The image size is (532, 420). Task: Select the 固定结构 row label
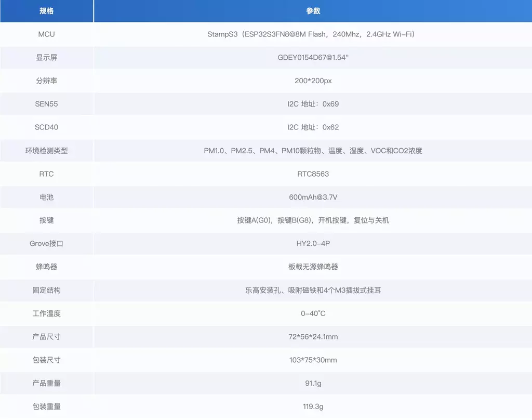(x=46, y=290)
